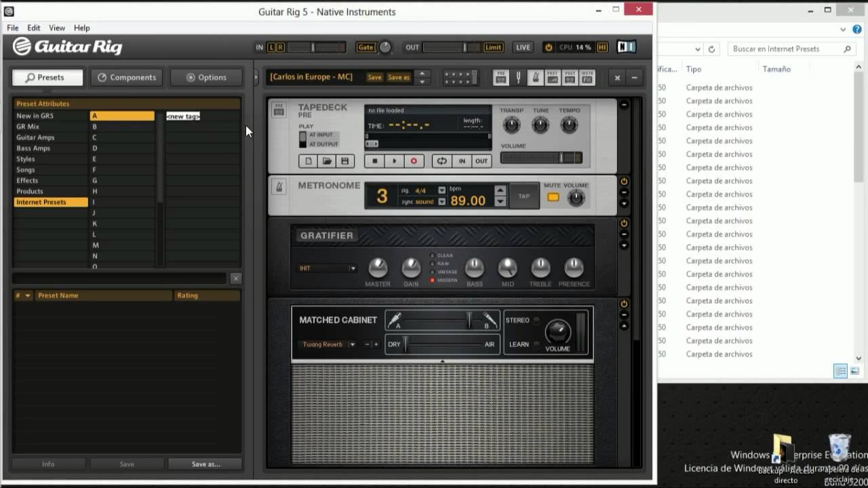
Task: Toggle the Tapedeck Pre rack tool icon
Action: tap(500, 77)
